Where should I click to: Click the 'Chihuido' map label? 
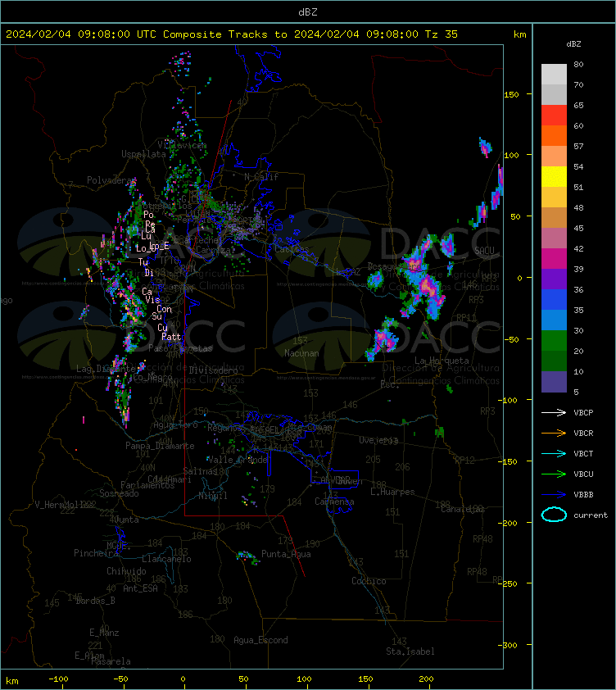coord(126,571)
